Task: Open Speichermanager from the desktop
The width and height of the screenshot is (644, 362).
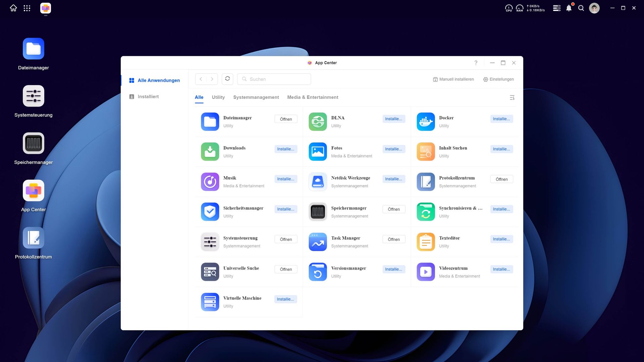Action: [33, 143]
